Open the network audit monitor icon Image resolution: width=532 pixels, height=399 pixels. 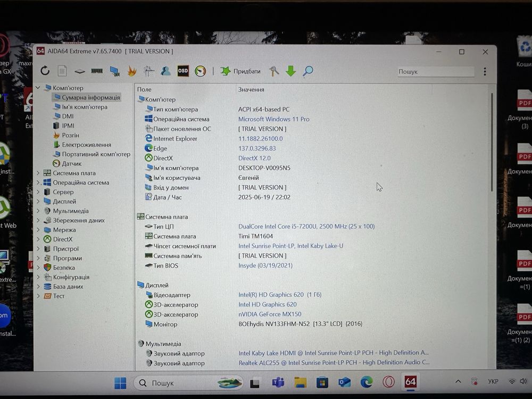(x=115, y=71)
